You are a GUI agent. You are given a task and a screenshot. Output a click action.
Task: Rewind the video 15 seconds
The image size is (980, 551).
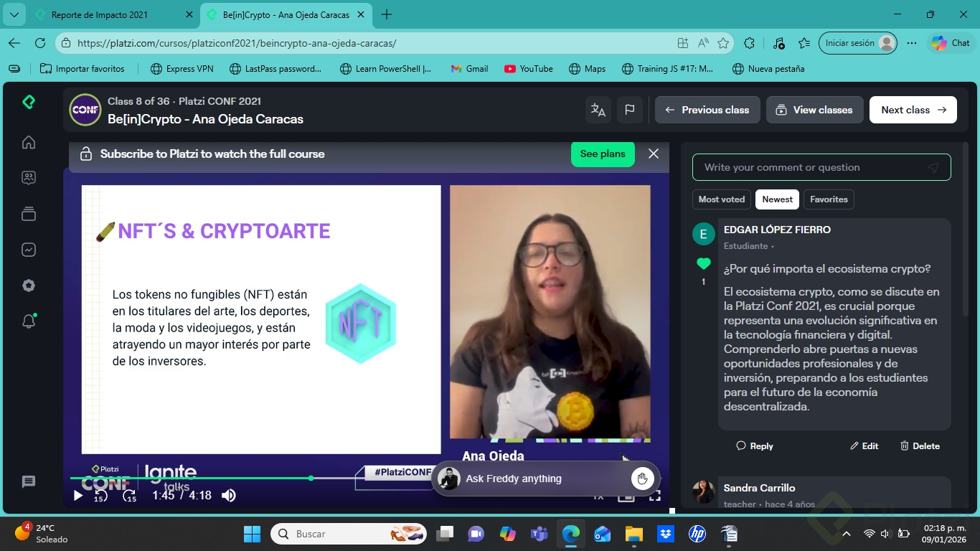[x=100, y=495]
